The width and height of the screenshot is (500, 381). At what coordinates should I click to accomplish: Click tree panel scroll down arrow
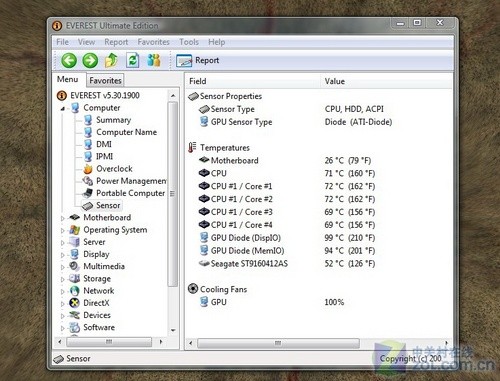173,330
